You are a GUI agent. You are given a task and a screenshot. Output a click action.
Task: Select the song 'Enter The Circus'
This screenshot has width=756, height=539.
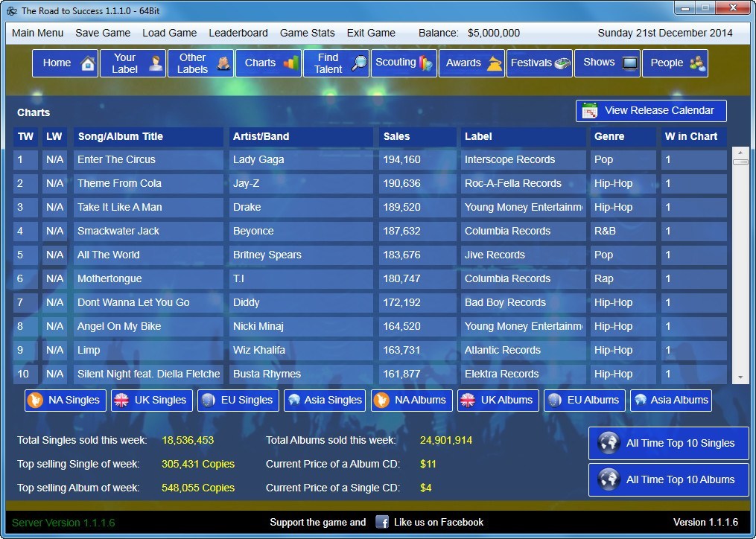[x=148, y=159]
